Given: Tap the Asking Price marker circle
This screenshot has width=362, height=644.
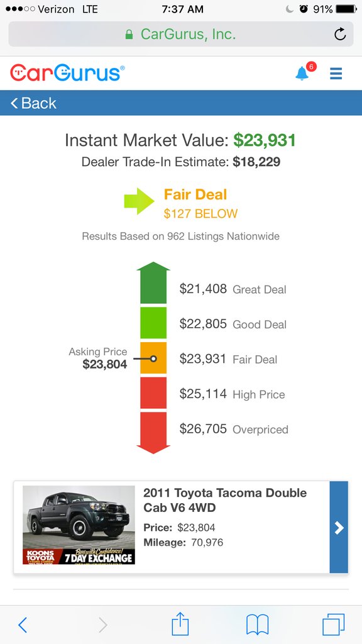Looking at the screenshot, I should pyautogui.click(x=153, y=358).
